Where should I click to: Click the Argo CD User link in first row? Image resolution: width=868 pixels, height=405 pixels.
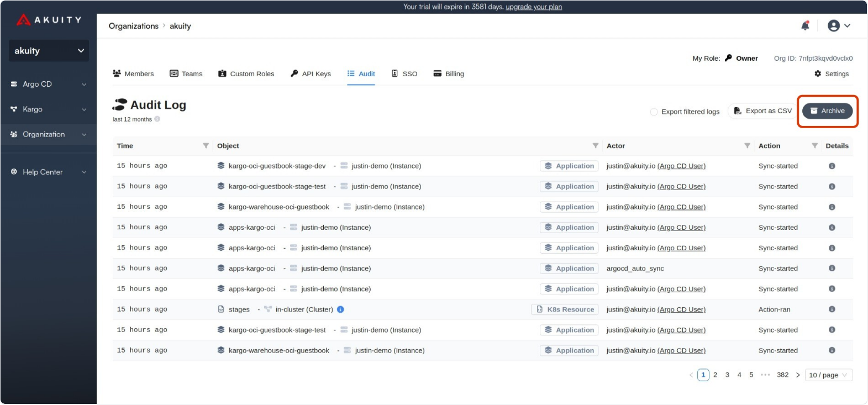coord(681,166)
